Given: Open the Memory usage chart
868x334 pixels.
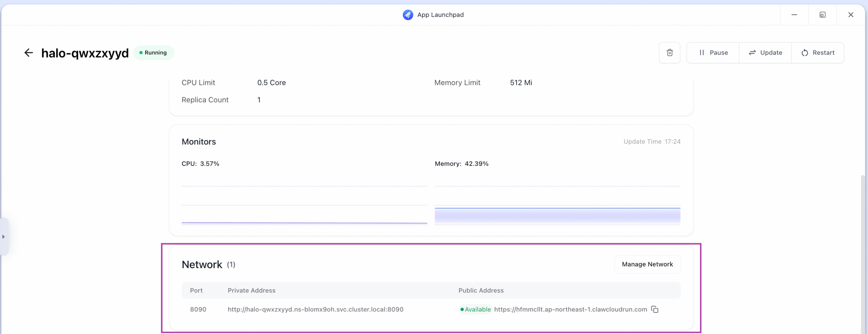Looking at the screenshot, I should pos(557,205).
